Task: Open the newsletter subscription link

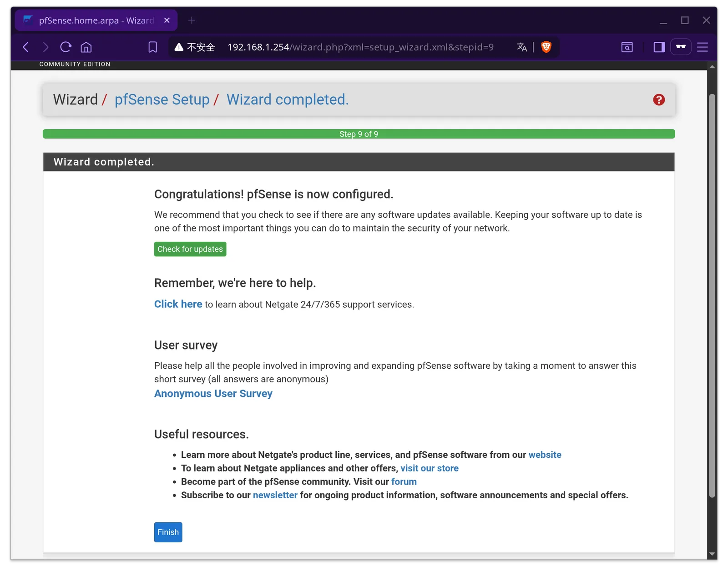Action: click(x=275, y=495)
